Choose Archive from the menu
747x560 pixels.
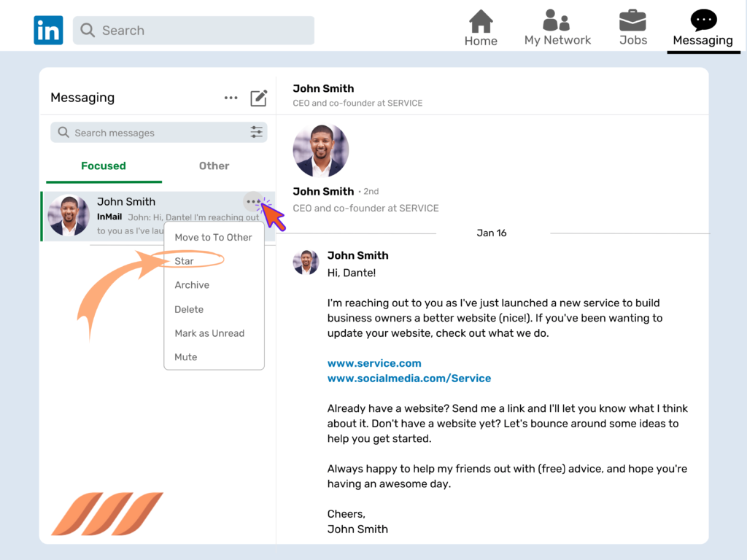click(x=192, y=285)
